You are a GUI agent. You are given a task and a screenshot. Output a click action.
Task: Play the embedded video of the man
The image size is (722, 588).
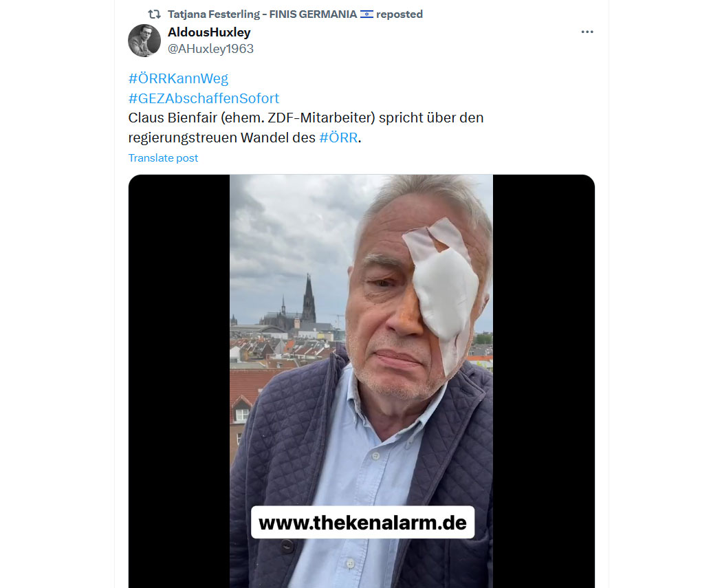coord(362,381)
